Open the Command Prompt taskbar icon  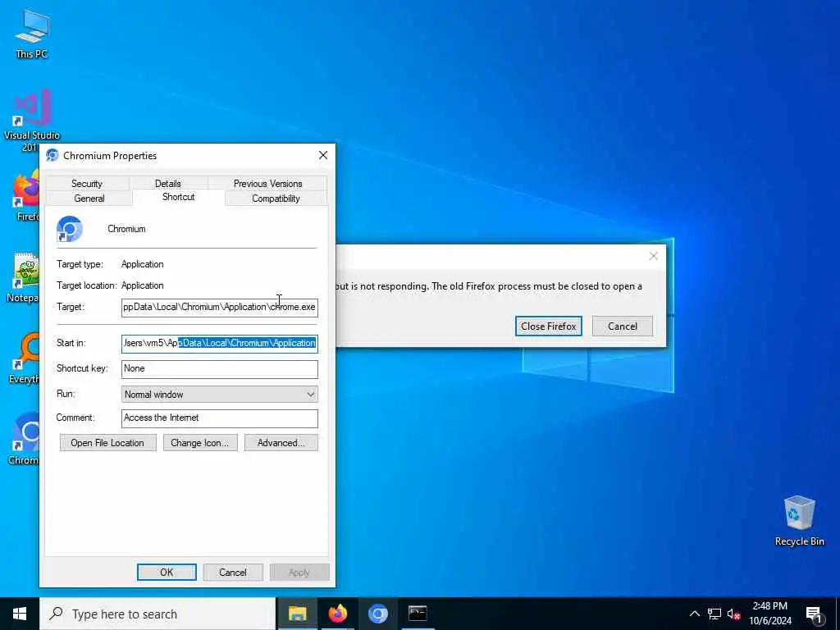[x=418, y=614]
